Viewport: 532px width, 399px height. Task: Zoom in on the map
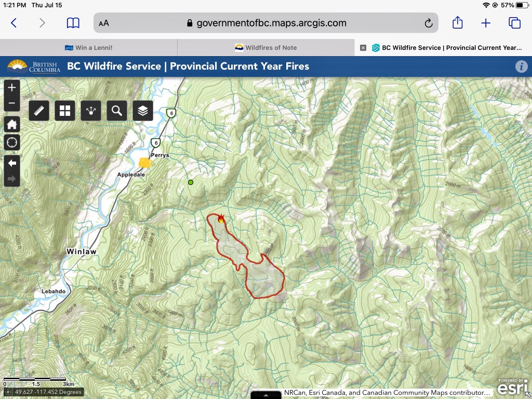[x=12, y=88]
